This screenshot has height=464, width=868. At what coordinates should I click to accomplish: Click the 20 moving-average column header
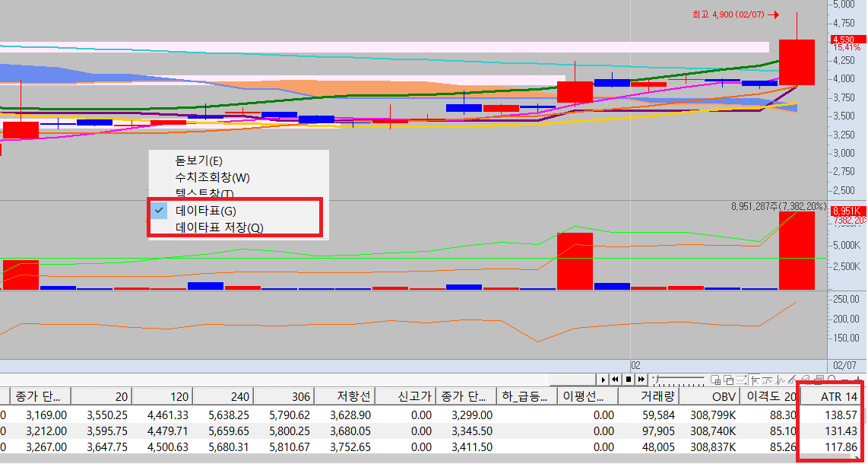(101, 396)
